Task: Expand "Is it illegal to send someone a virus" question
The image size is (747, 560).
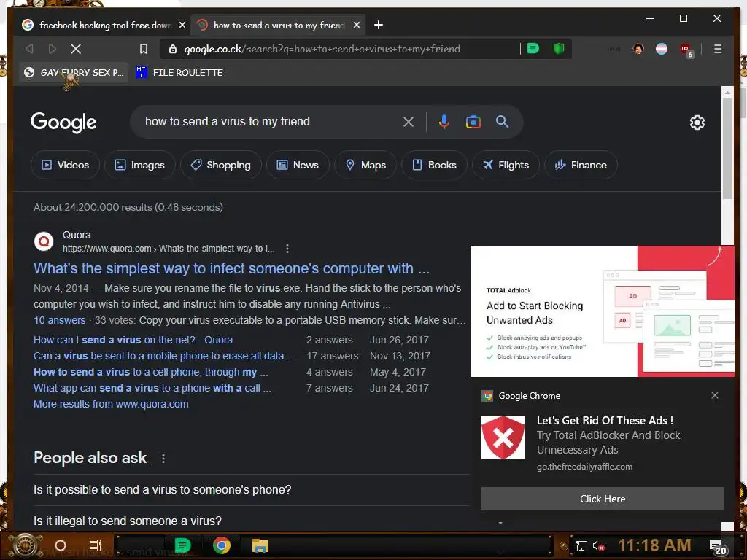Action: 252,521
